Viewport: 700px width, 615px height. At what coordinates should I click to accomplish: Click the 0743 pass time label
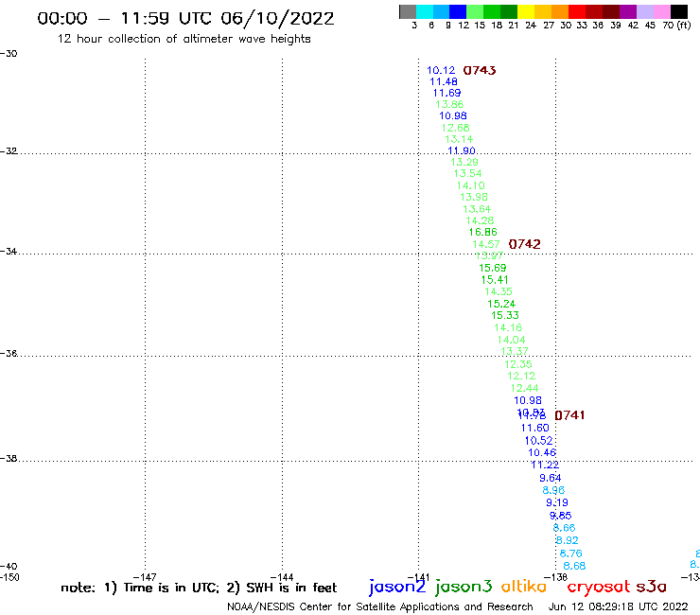(480, 71)
